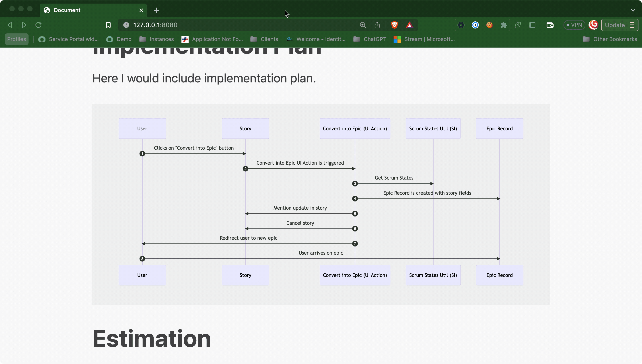Open the Brave Rewards triangle icon
642x364 pixels.
(409, 25)
